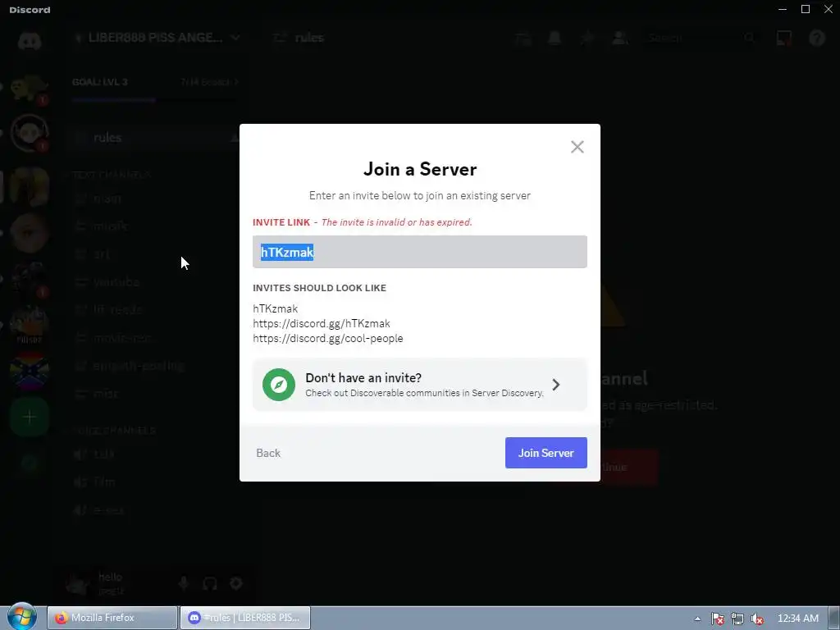Screen dimensions: 840x630
Task: Open the turtle-avatar server in sidebar
Action: coord(30,88)
